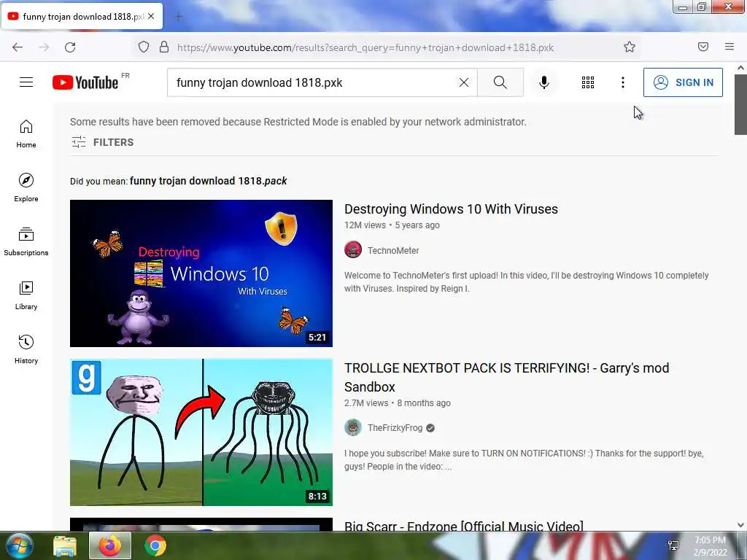Click '12M views • 5 years ago' text
This screenshot has width=747, height=560.
click(392, 225)
